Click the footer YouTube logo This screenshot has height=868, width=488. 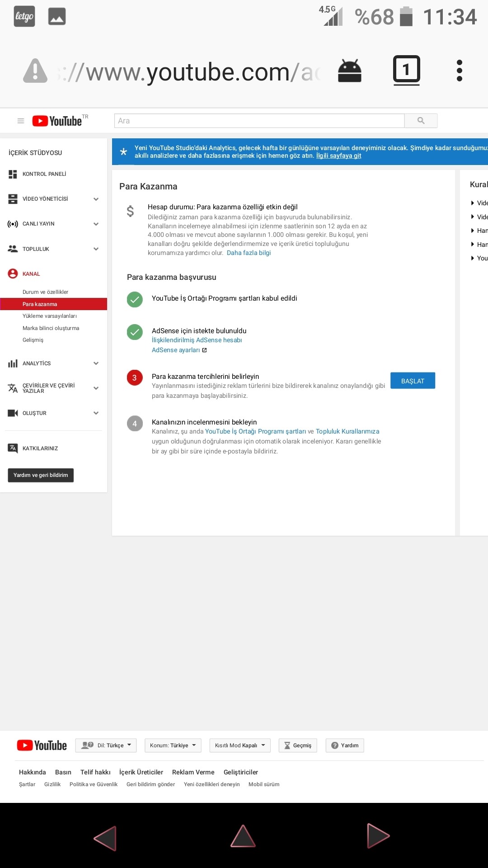42,745
